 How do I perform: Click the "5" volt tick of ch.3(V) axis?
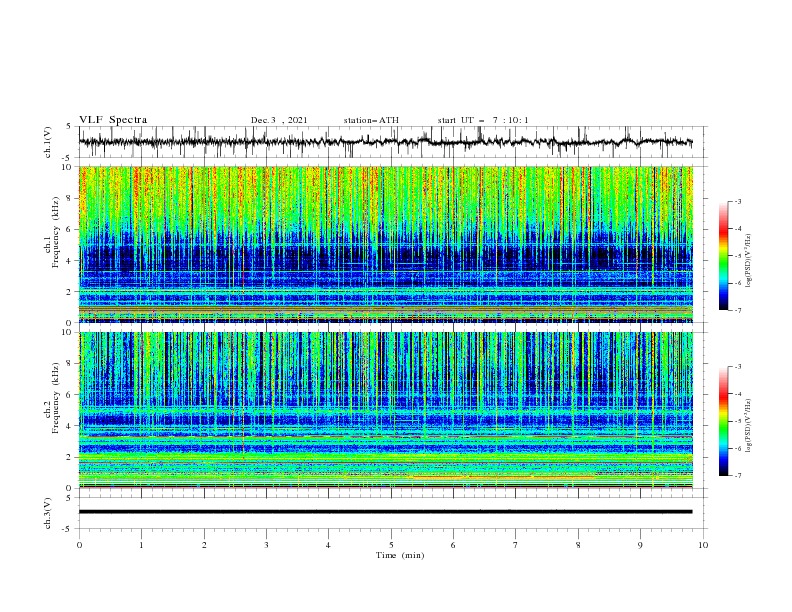[70, 498]
